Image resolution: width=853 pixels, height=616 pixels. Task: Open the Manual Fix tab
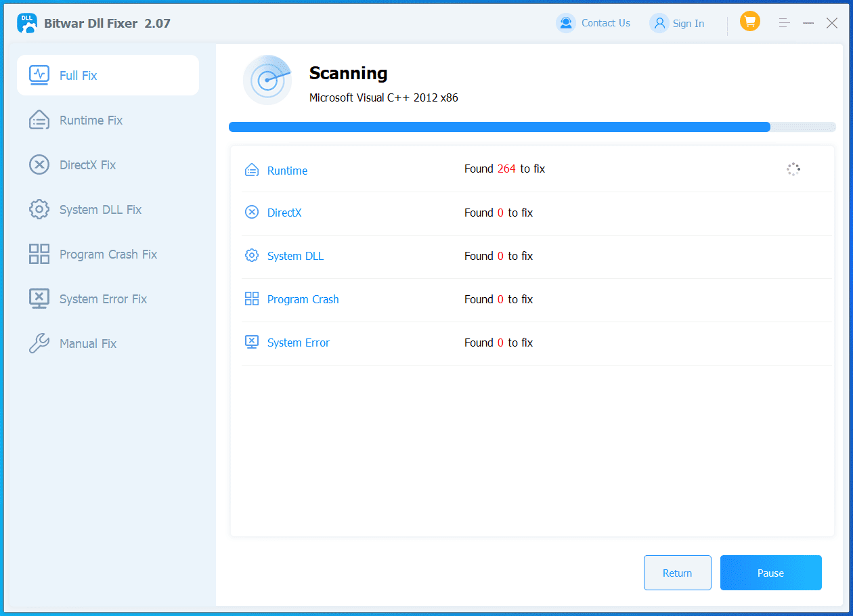pyautogui.click(x=108, y=343)
